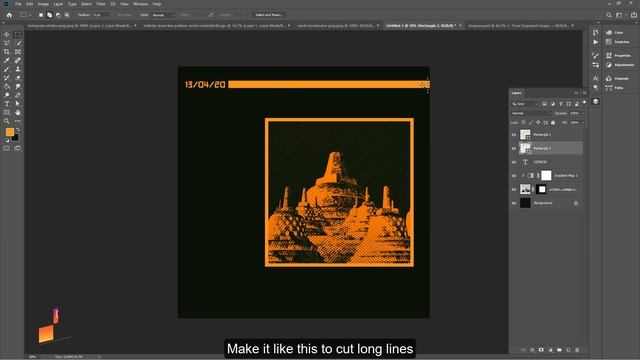Select the Frame tool
Image resolution: width=640 pixels, height=360 pixels.
(18, 52)
